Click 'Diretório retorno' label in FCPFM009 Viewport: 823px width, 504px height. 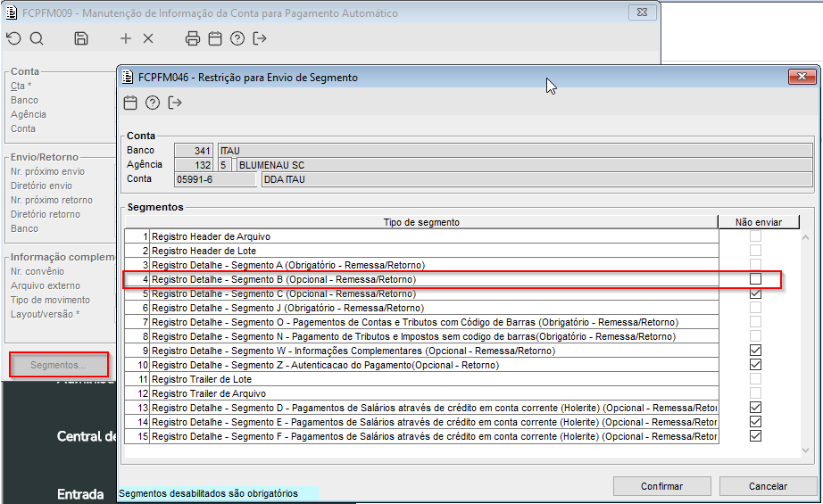[x=46, y=214]
